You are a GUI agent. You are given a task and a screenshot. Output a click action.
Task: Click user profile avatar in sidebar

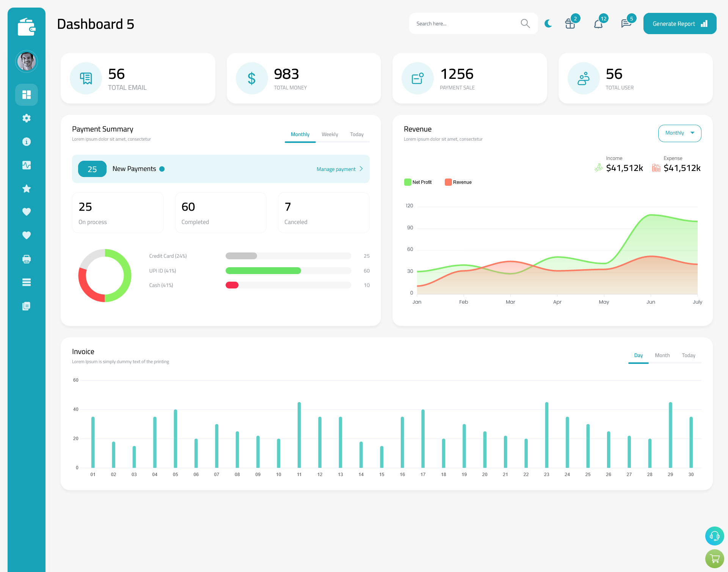click(x=27, y=61)
